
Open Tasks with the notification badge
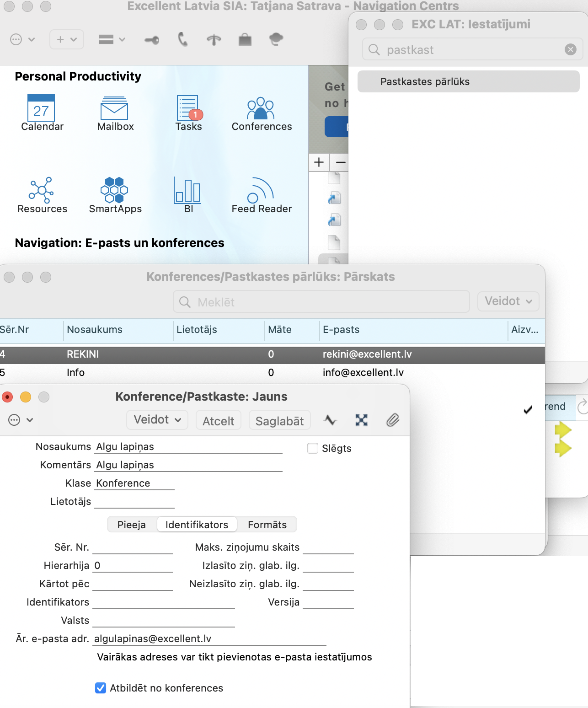[188, 108]
